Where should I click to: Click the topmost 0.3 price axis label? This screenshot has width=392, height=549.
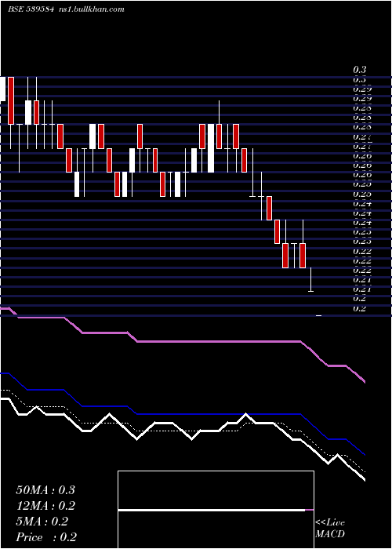tap(359, 70)
